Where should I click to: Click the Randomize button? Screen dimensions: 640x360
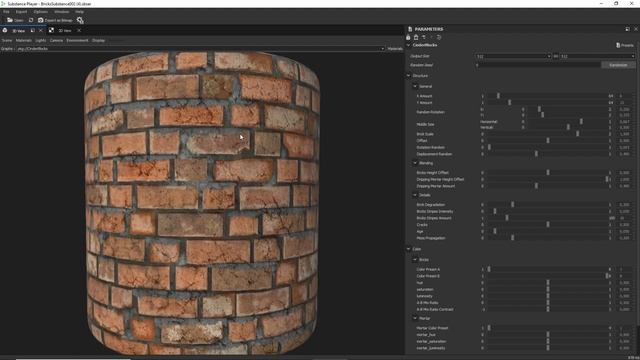click(618, 65)
